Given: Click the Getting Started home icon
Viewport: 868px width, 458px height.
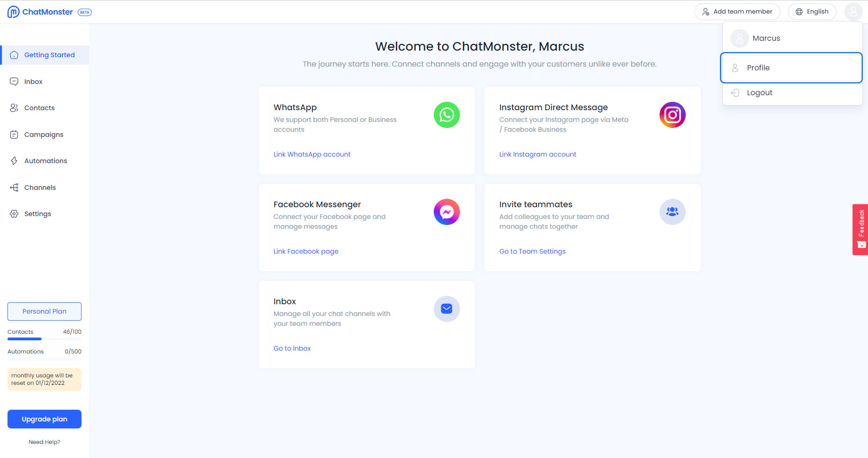Looking at the screenshot, I should tap(14, 55).
